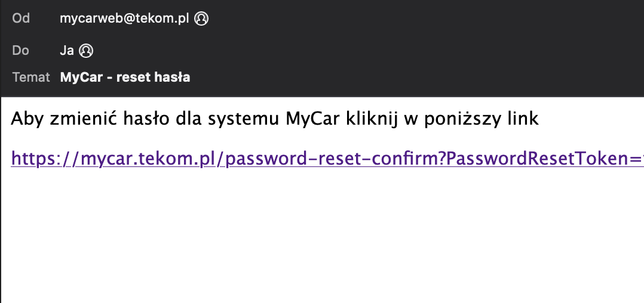Open the contact icon next to Ja
Screen dimensions: 644x303
coord(86,51)
